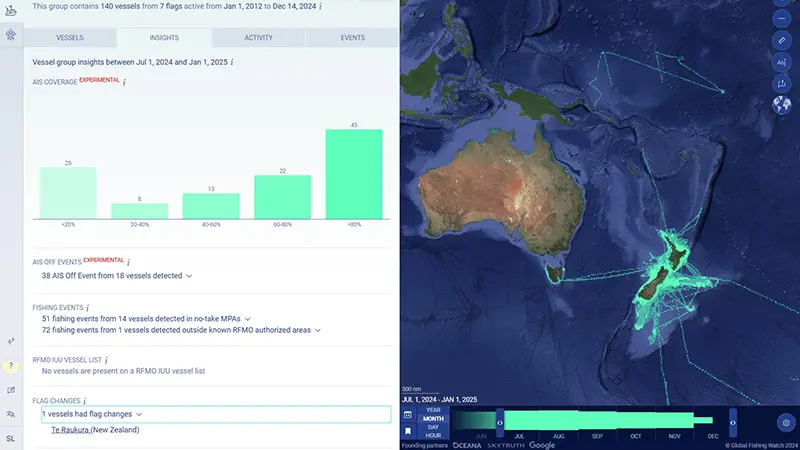Click the <20% AIS coverage bar
Viewport: 800px width, 450px height.
click(x=68, y=193)
